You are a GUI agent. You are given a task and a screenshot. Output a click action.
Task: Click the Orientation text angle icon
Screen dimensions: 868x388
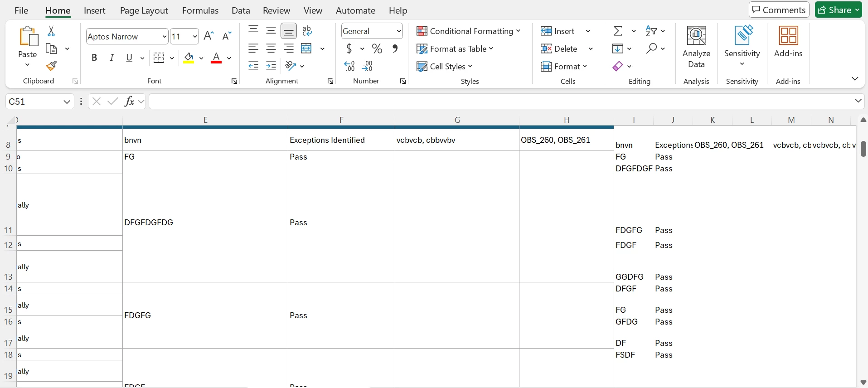click(x=291, y=66)
